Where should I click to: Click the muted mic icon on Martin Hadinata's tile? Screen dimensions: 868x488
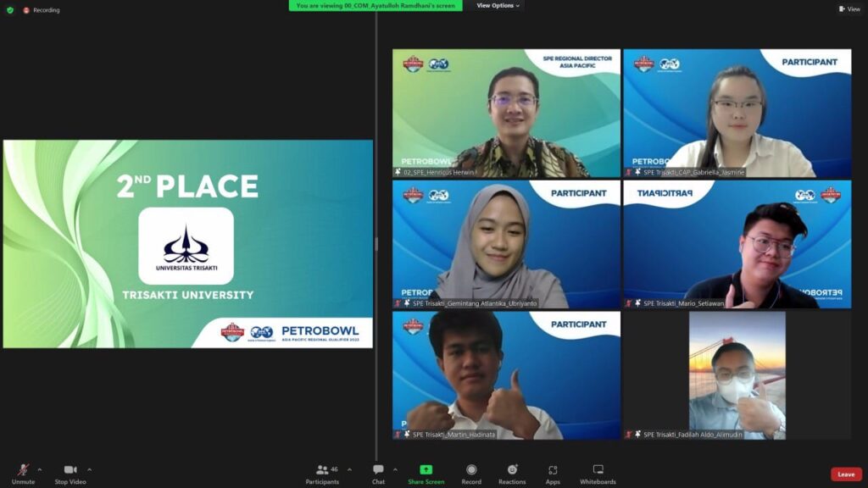pos(398,435)
